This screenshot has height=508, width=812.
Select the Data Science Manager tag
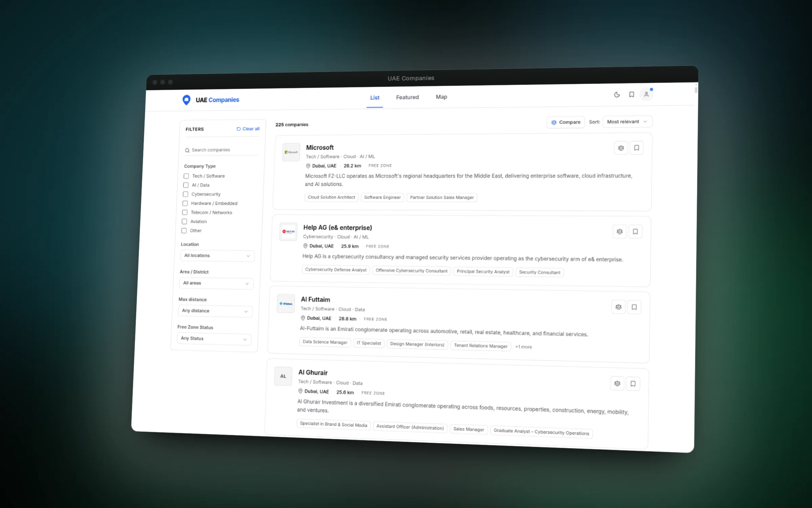click(325, 342)
